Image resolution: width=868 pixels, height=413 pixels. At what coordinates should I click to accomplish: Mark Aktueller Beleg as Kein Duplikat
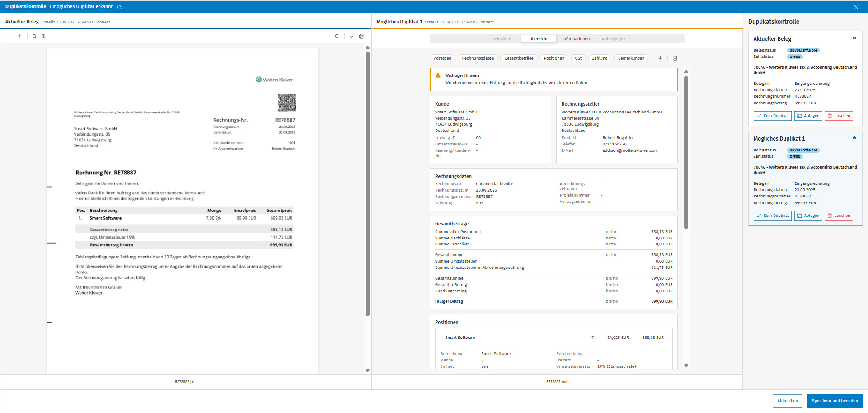(x=773, y=116)
